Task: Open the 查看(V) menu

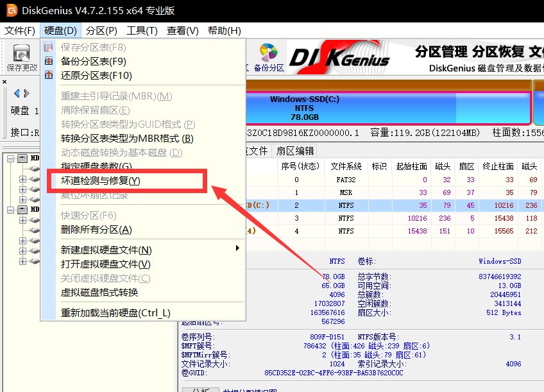Action: [182, 30]
